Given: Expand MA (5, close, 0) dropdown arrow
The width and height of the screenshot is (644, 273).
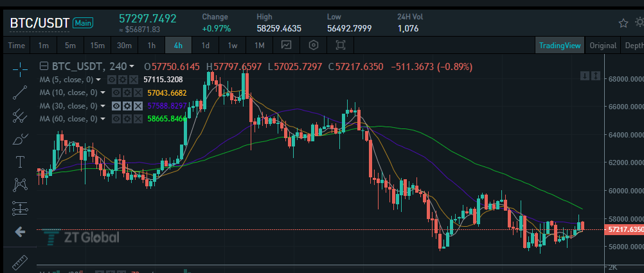Looking at the screenshot, I should click(x=98, y=80).
